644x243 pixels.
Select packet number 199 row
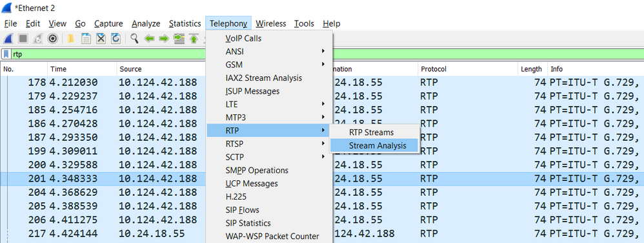[x=322, y=151]
